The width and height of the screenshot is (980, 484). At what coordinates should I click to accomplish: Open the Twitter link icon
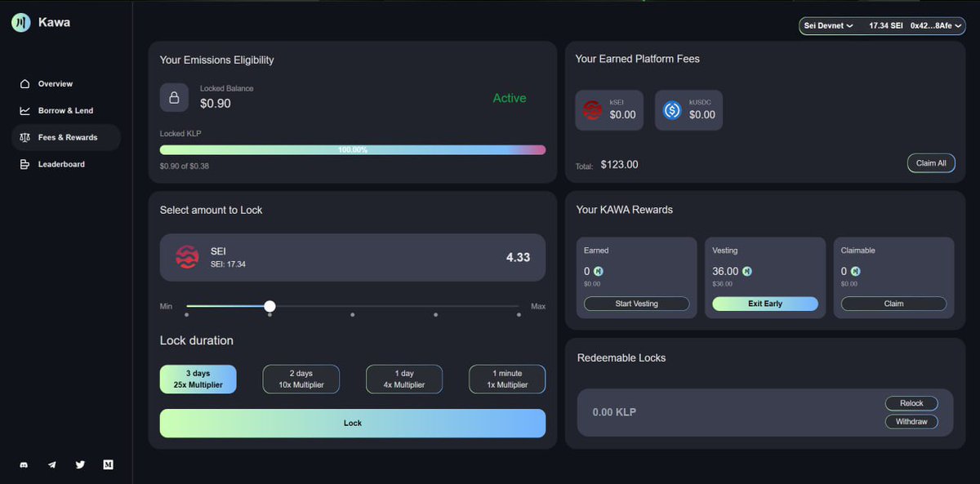[80, 464]
